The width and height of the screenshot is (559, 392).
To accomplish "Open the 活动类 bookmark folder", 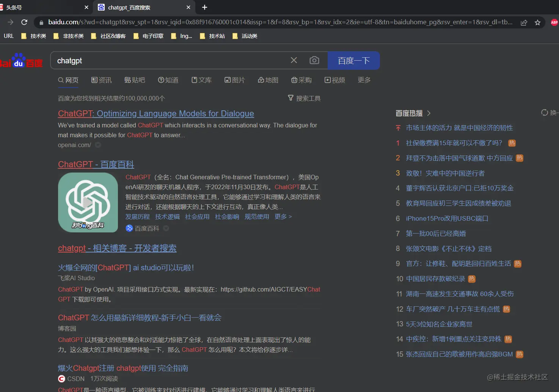I will 245,36.
